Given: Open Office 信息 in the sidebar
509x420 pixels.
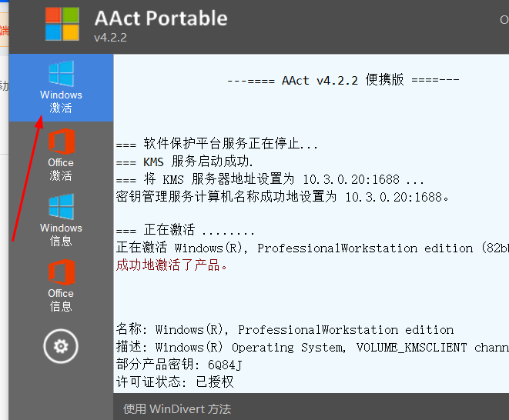Looking at the screenshot, I should click(x=61, y=286).
